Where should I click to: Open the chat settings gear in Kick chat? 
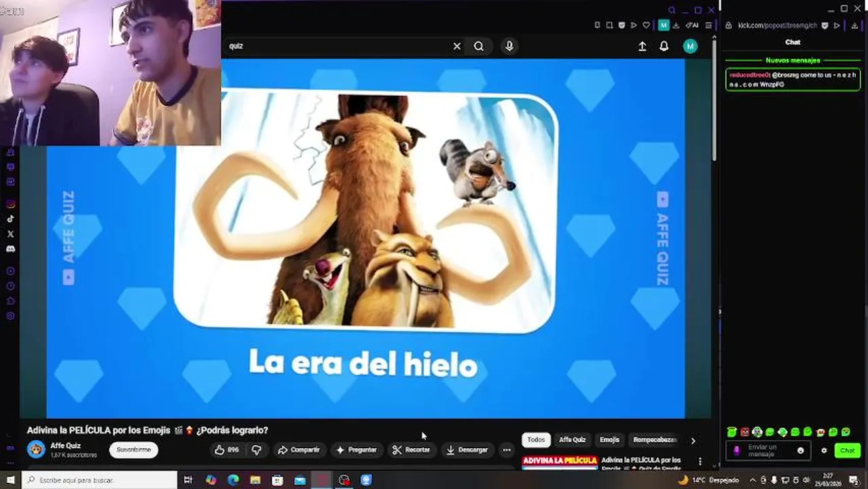(824, 450)
